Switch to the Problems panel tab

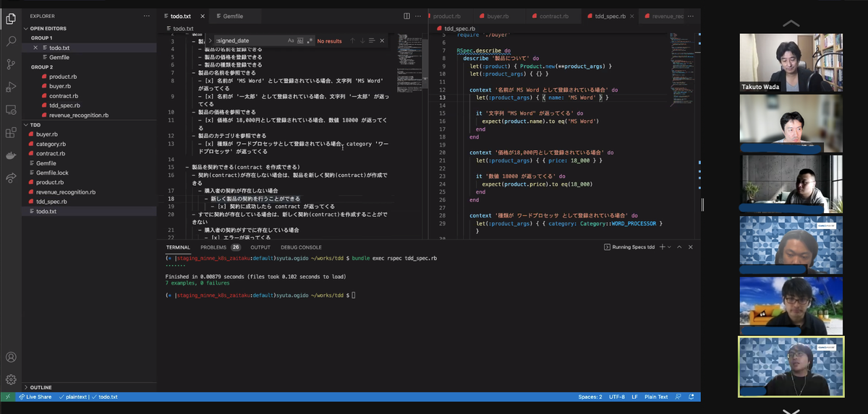213,247
